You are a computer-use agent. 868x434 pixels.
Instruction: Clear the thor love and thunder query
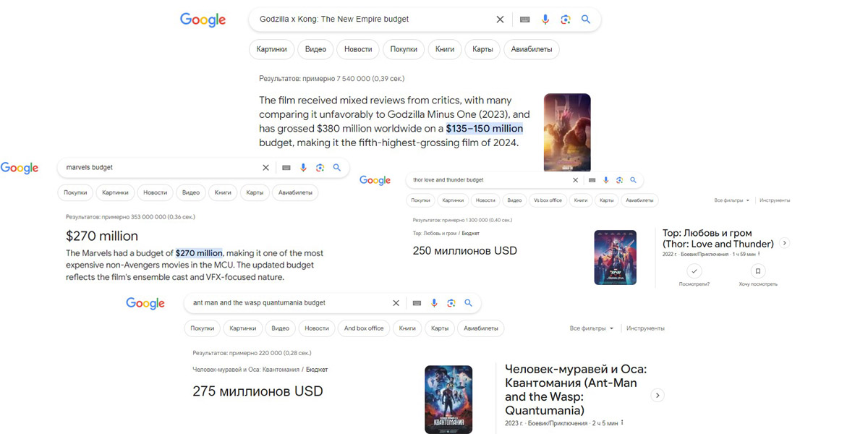click(576, 180)
